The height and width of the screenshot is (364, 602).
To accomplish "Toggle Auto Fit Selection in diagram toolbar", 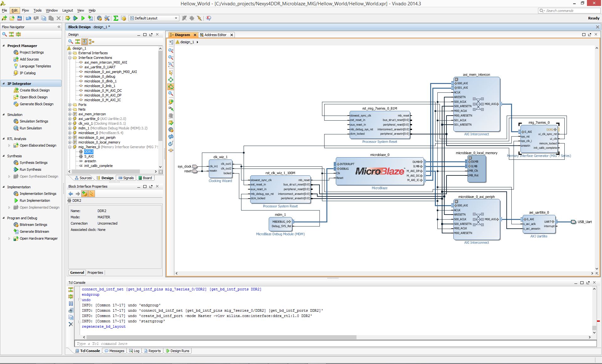I will 171,87.
